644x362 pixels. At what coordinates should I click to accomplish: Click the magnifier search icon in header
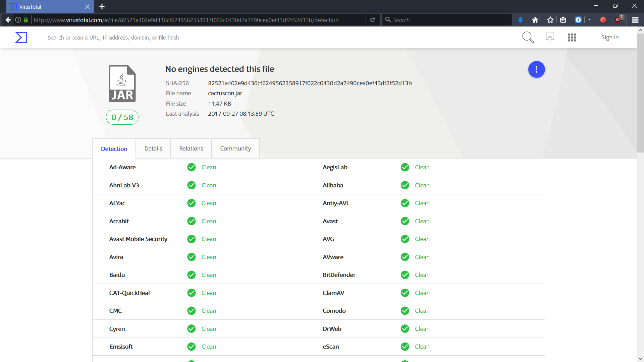coord(528,38)
